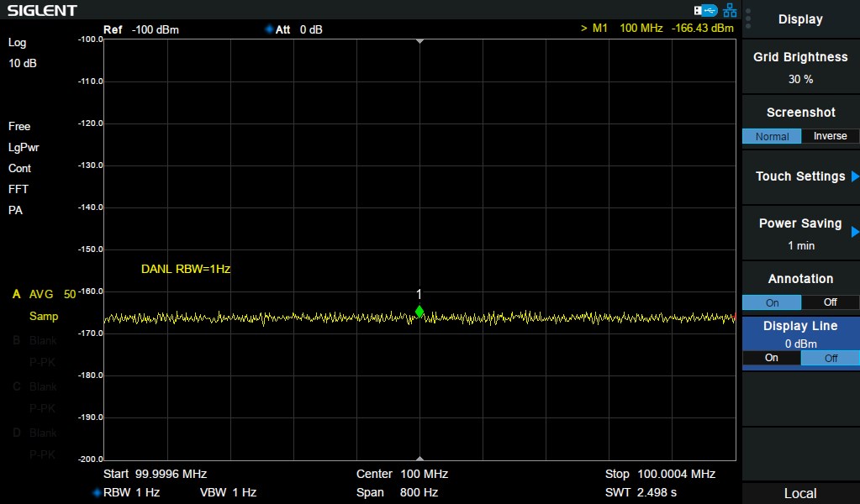Click the USB drive status icon
860x504 pixels.
pyautogui.click(x=704, y=10)
